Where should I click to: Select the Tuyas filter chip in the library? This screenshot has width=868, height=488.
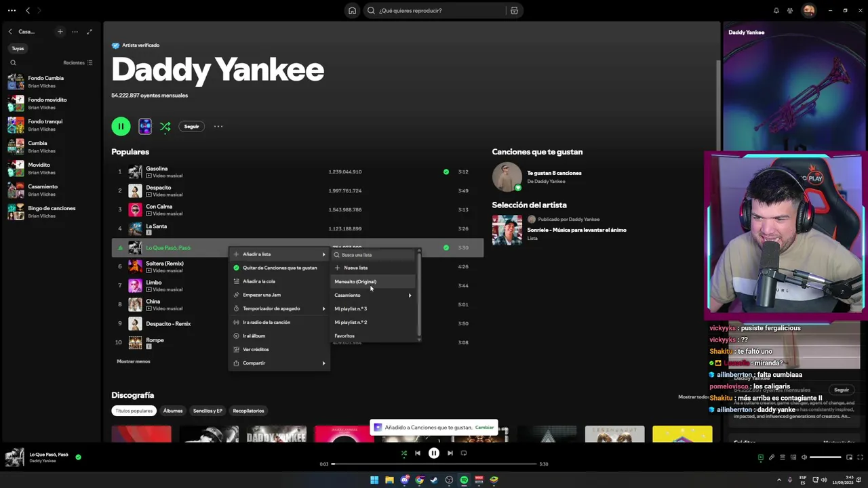point(18,48)
